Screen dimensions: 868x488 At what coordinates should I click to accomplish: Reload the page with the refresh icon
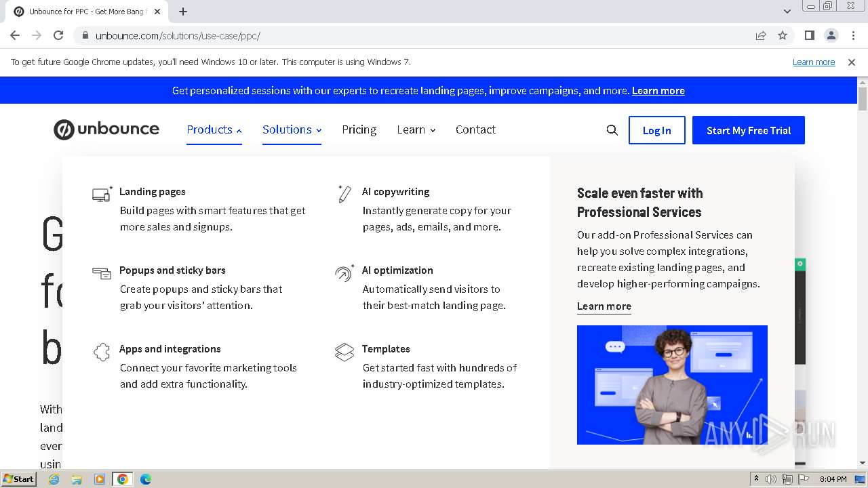click(x=58, y=35)
